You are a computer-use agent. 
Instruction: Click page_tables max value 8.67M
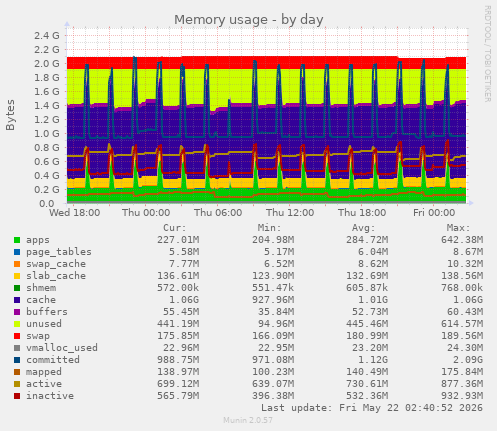click(x=468, y=252)
